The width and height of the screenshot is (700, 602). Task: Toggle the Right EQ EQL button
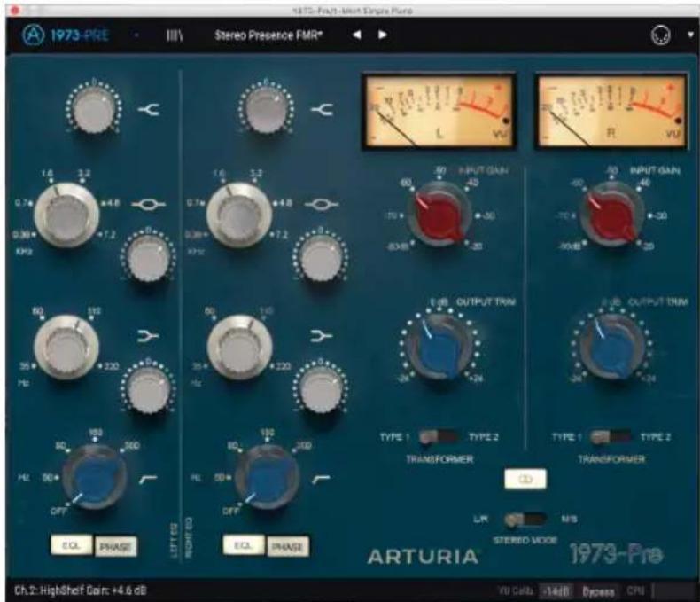(x=244, y=545)
